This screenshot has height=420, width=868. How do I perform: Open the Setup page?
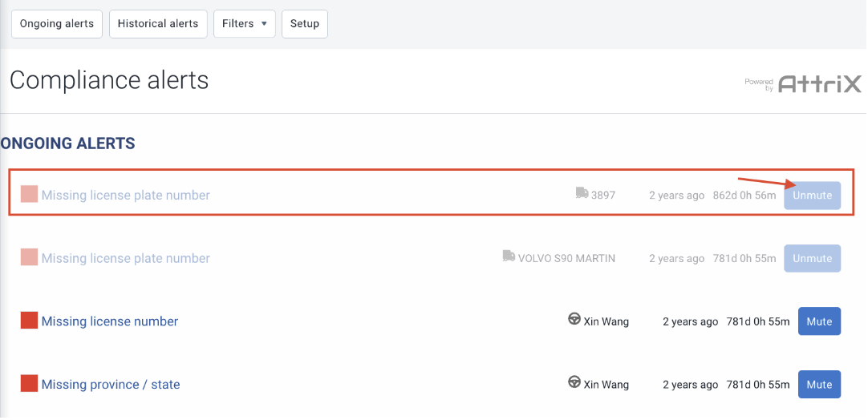[x=305, y=24]
